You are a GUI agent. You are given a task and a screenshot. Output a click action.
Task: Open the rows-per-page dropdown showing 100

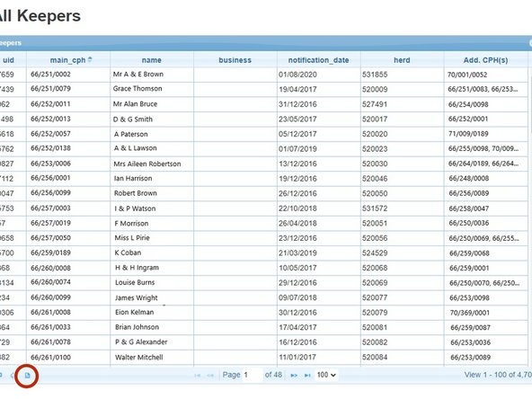coord(326,375)
